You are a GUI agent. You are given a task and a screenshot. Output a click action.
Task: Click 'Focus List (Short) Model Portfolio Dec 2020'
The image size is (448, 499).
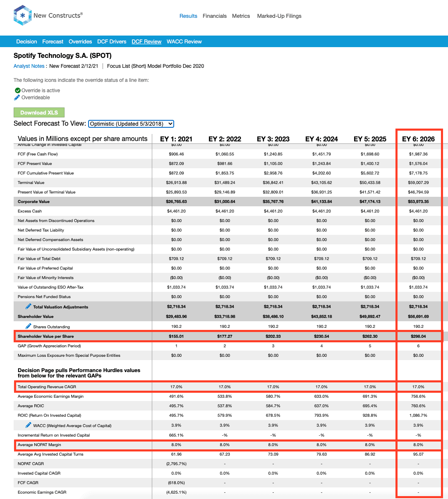[156, 66]
